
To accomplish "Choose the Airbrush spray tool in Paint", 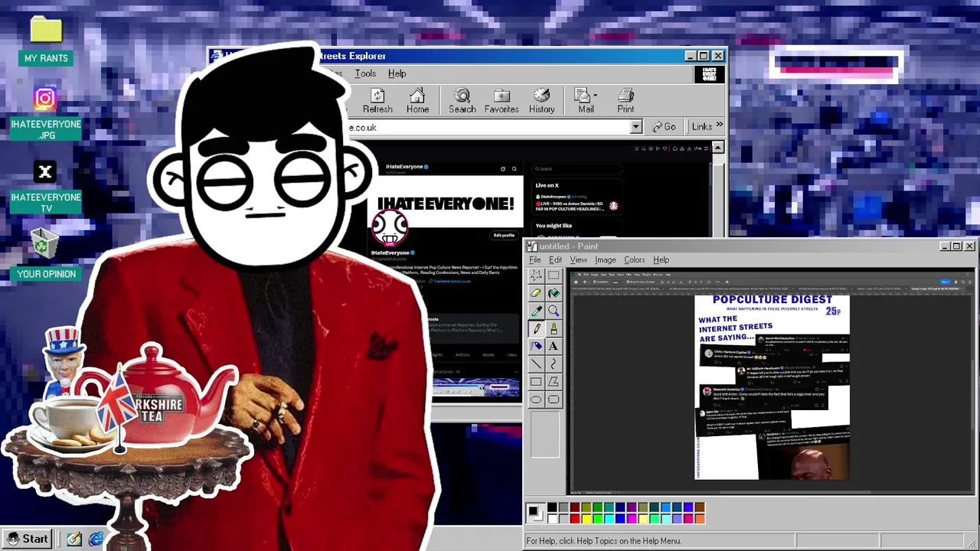I will (536, 346).
